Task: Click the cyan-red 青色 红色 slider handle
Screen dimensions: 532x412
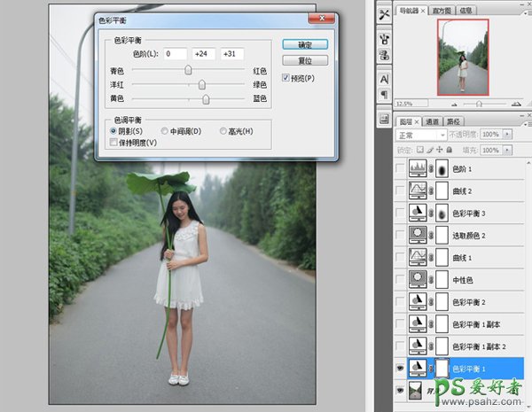Action: click(188, 69)
